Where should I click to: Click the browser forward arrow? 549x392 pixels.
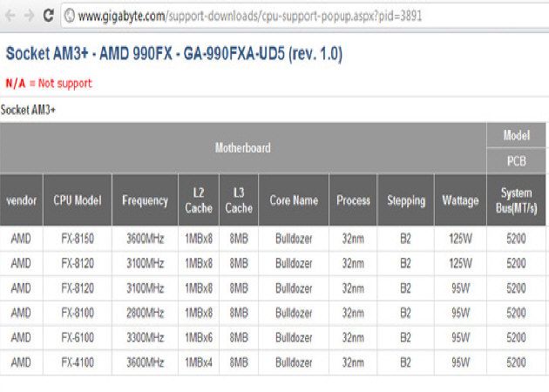[29, 16]
